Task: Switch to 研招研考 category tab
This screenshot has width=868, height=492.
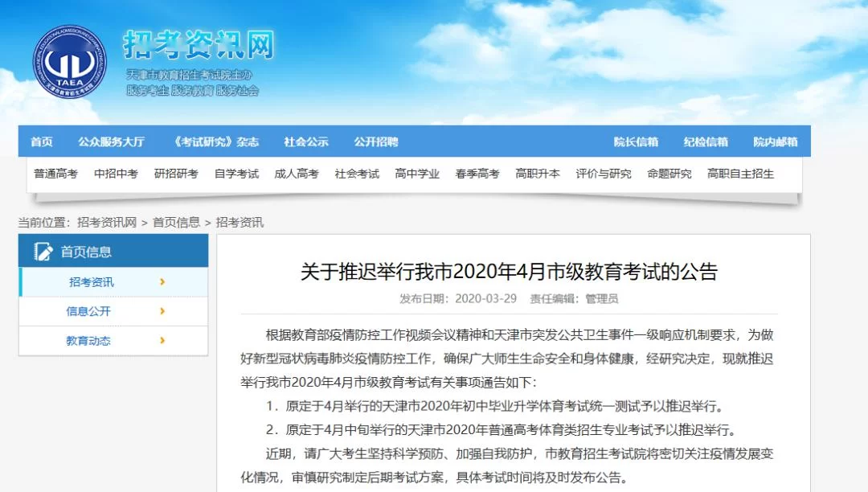Action: (x=176, y=174)
